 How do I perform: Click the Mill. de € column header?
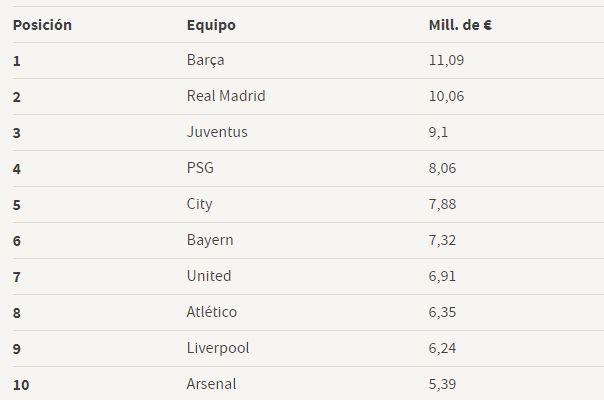pyautogui.click(x=459, y=24)
